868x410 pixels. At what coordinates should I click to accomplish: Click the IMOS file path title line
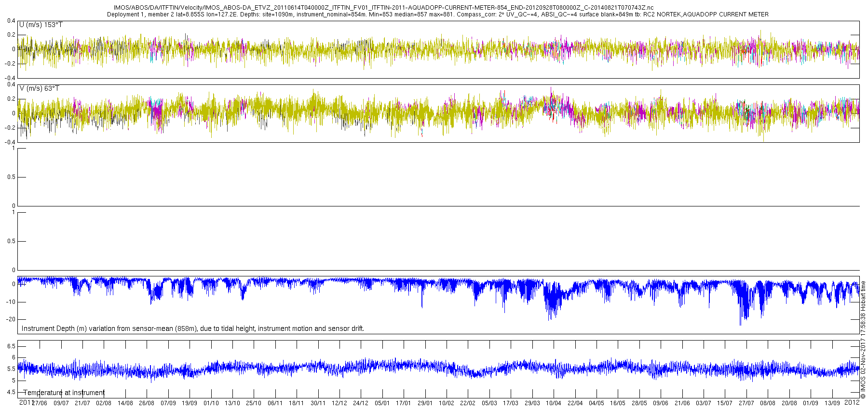point(384,8)
